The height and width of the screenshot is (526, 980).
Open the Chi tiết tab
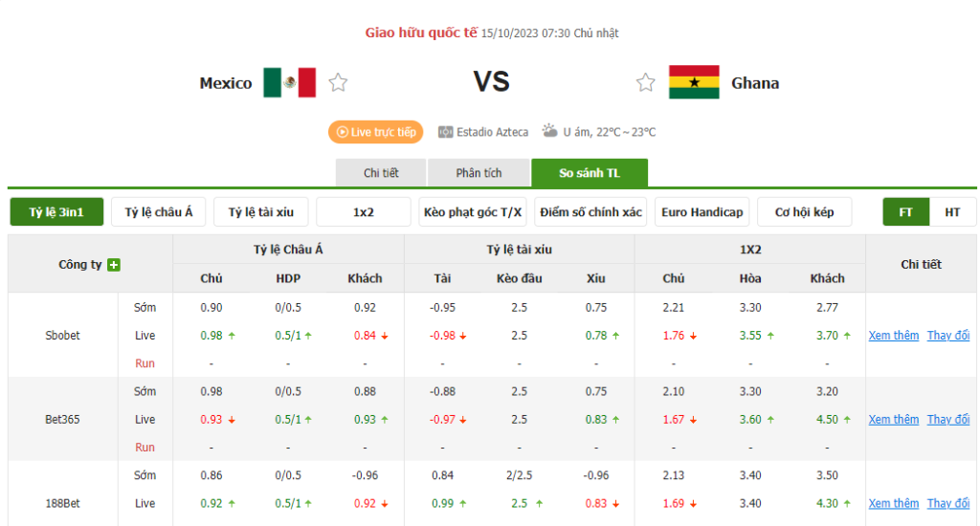[x=381, y=172]
